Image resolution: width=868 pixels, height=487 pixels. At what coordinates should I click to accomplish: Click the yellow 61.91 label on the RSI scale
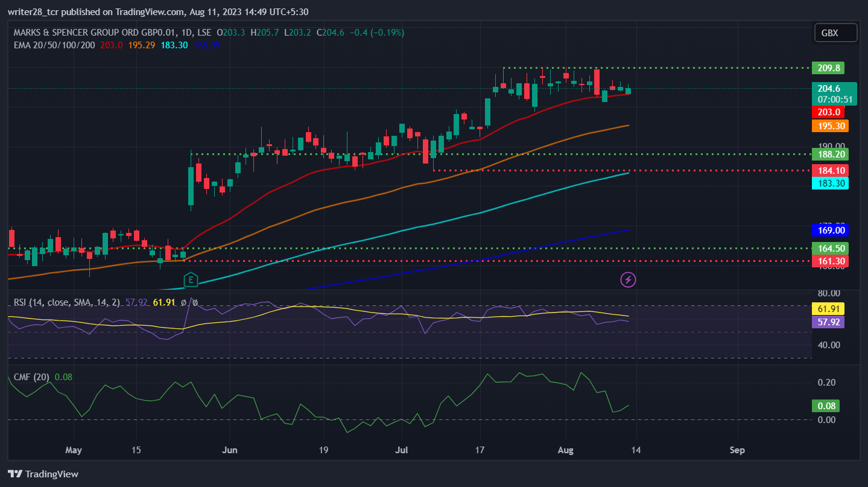point(828,309)
